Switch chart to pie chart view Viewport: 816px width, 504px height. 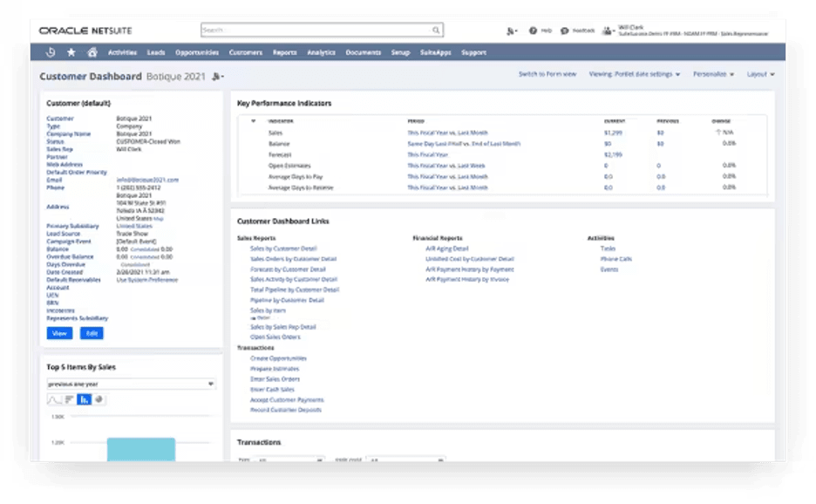pos(99,399)
